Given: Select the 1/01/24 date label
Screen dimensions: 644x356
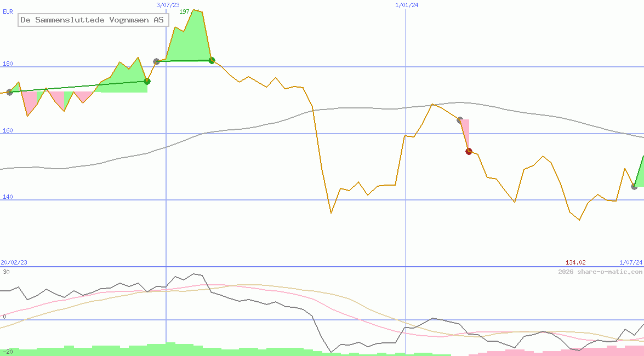Looking at the screenshot, I should [407, 5].
